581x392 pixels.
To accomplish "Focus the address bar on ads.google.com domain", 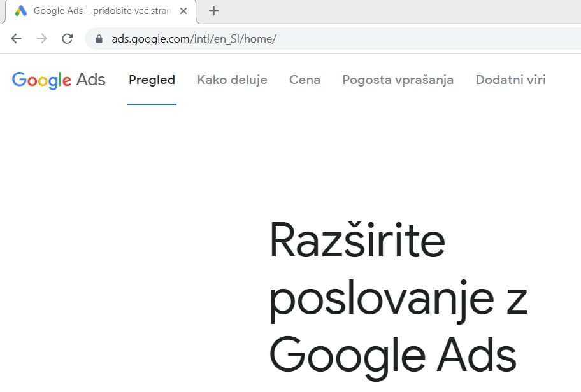I will [x=149, y=39].
